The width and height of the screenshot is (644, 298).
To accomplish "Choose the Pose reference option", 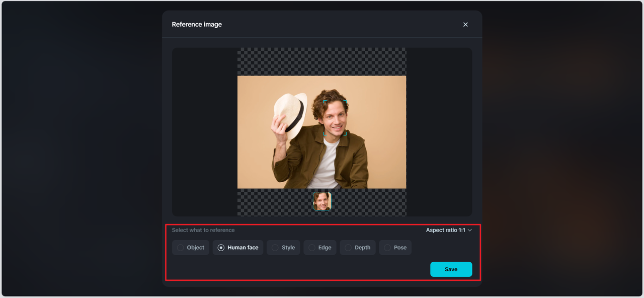I will coord(395,248).
